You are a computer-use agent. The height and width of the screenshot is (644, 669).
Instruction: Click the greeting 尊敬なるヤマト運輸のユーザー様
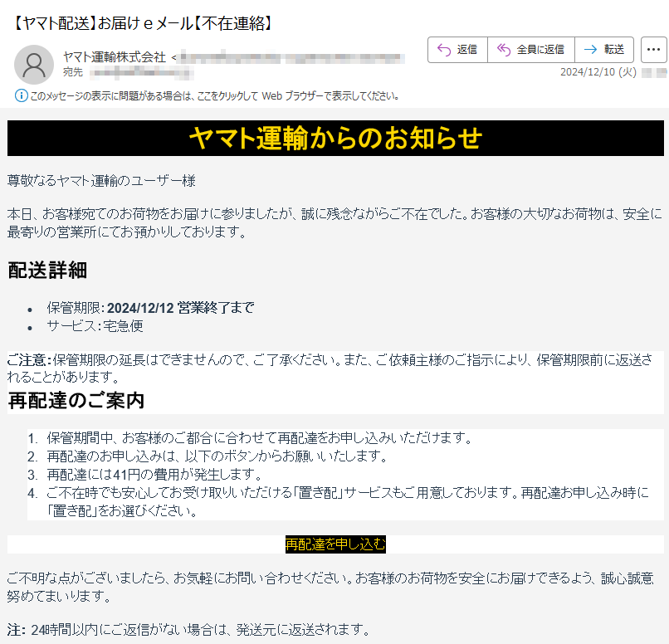101,181
